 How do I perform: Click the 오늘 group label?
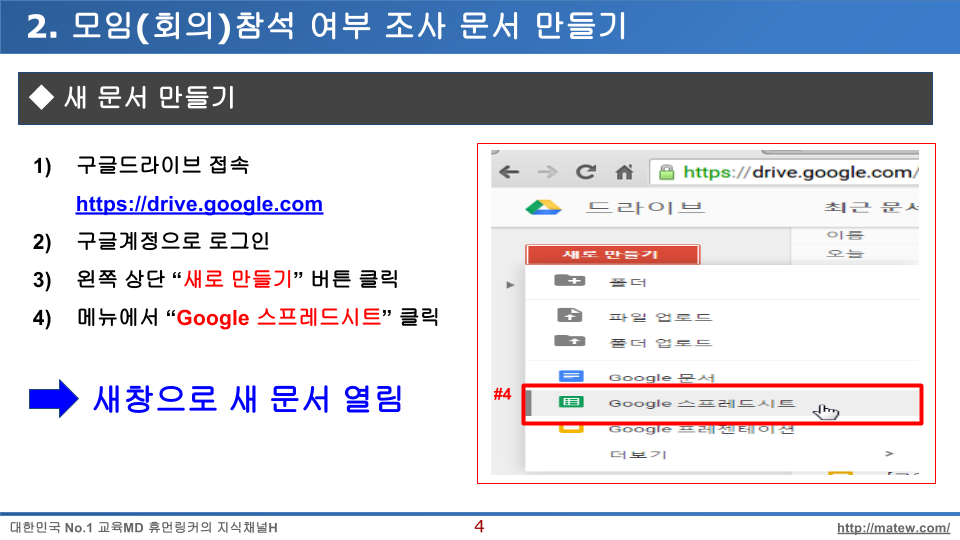(844, 253)
